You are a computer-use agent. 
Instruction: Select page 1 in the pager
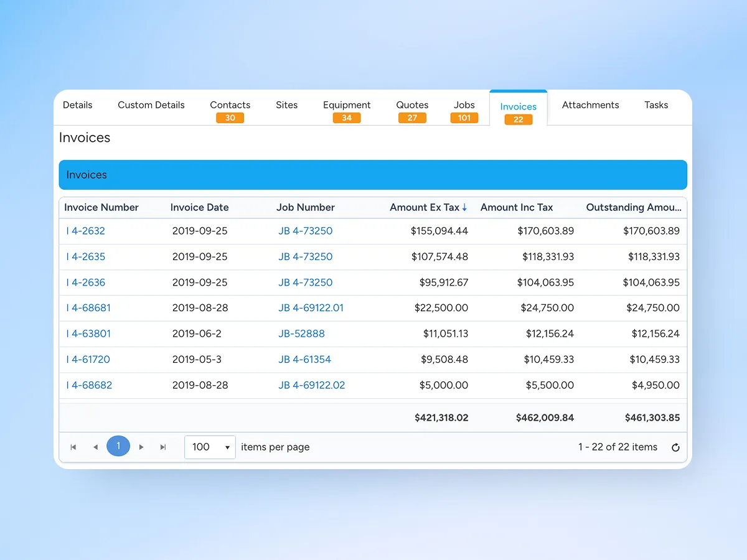pyautogui.click(x=118, y=446)
